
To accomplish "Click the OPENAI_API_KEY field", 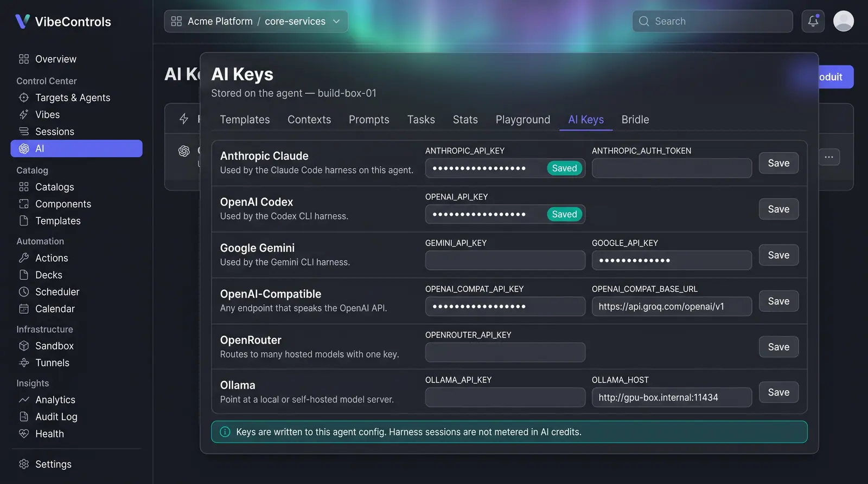I will (505, 214).
